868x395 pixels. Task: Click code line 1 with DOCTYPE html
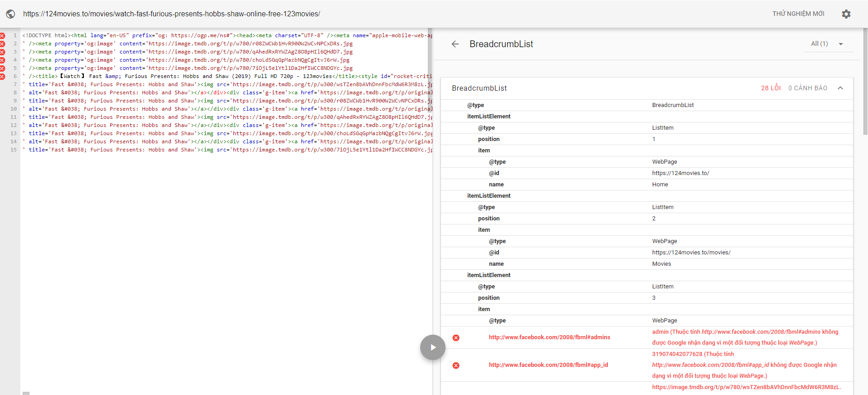pos(227,35)
